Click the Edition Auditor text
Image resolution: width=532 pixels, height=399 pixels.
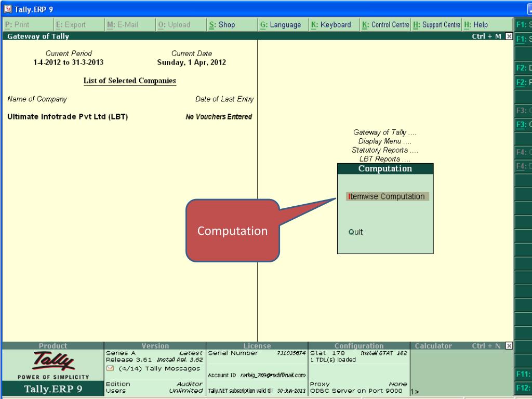click(154, 384)
